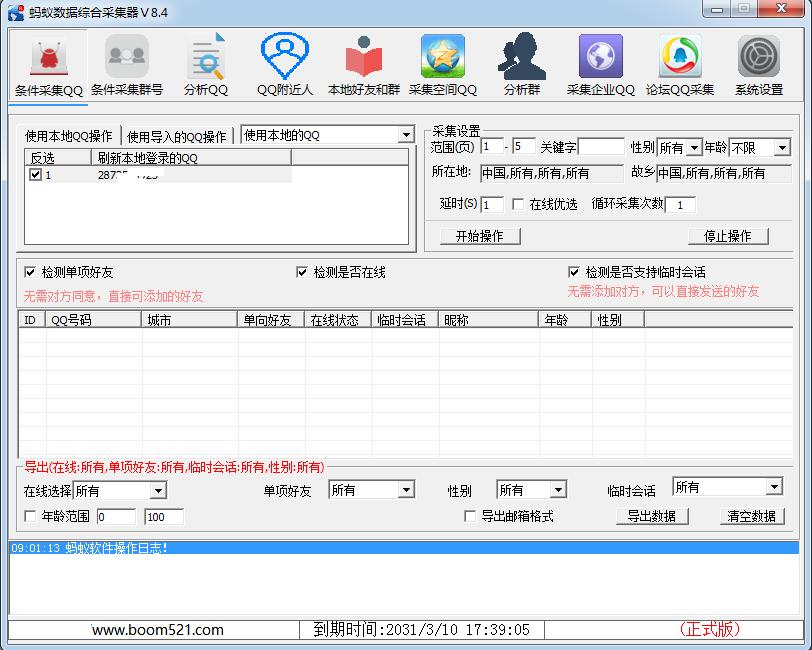Select the 采集空间QQ star icon
The image size is (812, 650).
point(443,66)
